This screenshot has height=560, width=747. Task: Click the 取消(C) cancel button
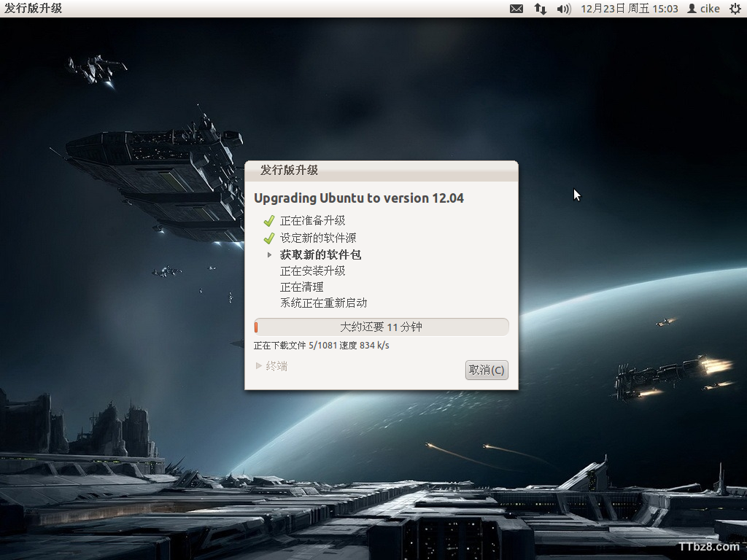pyautogui.click(x=487, y=370)
